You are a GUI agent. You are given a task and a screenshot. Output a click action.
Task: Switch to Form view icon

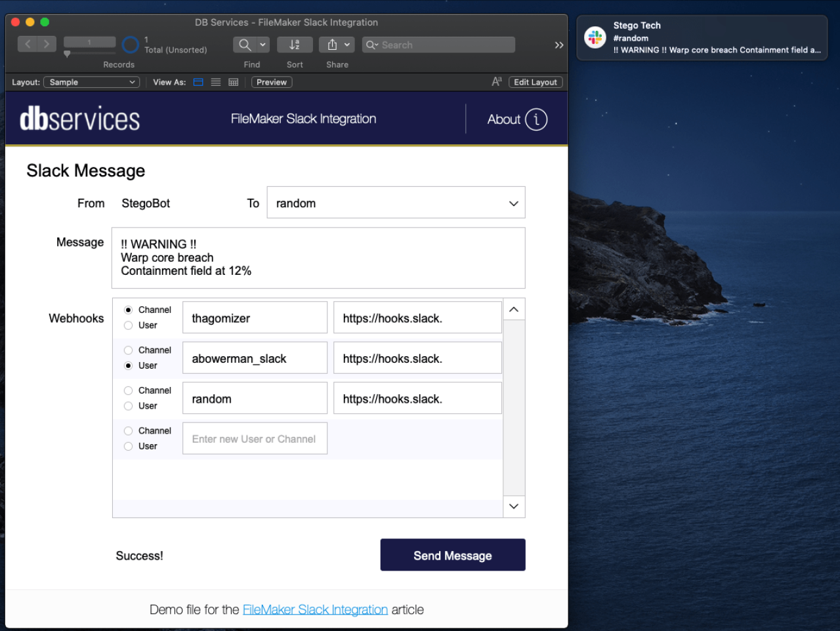(x=198, y=82)
